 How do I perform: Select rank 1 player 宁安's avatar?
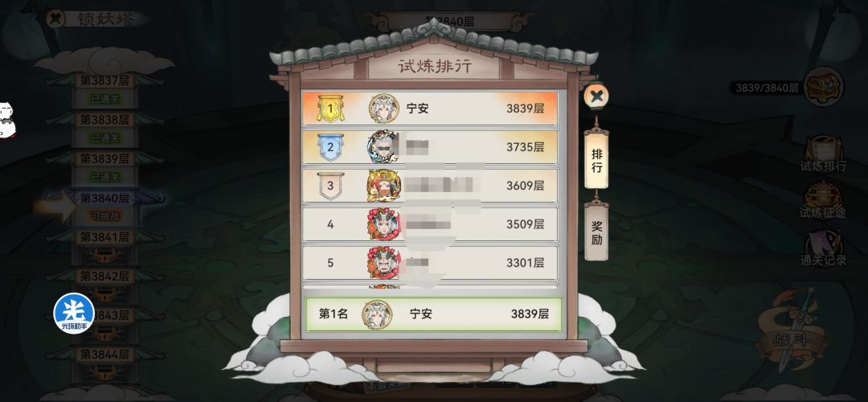383,109
